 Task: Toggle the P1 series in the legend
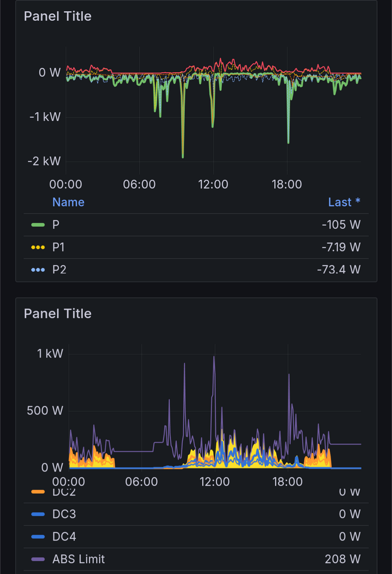(x=58, y=247)
